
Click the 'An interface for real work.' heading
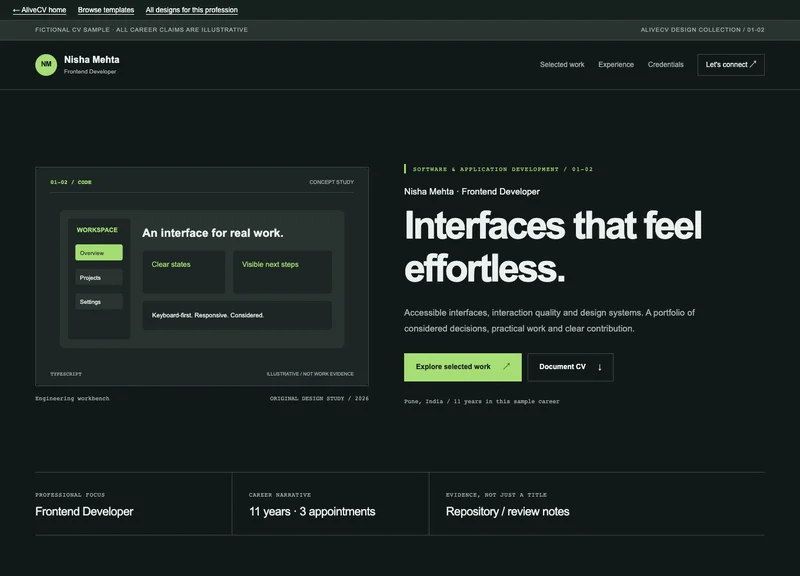[213, 233]
